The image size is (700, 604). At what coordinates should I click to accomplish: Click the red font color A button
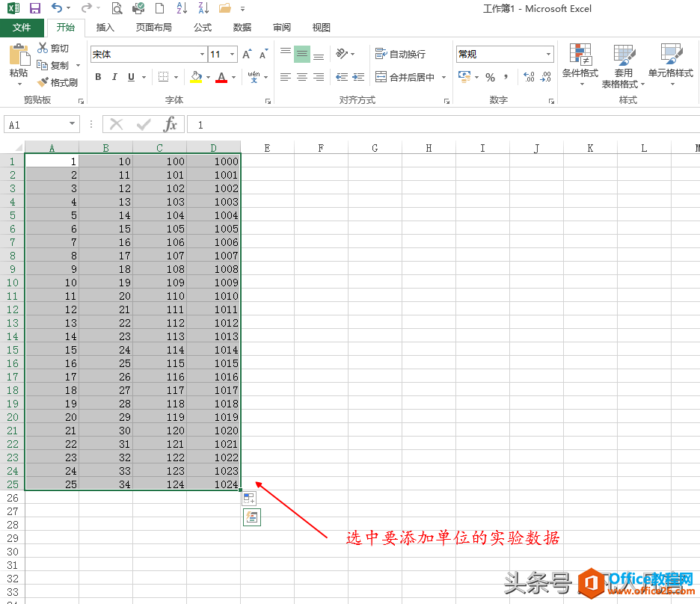pyautogui.click(x=221, y=77)
